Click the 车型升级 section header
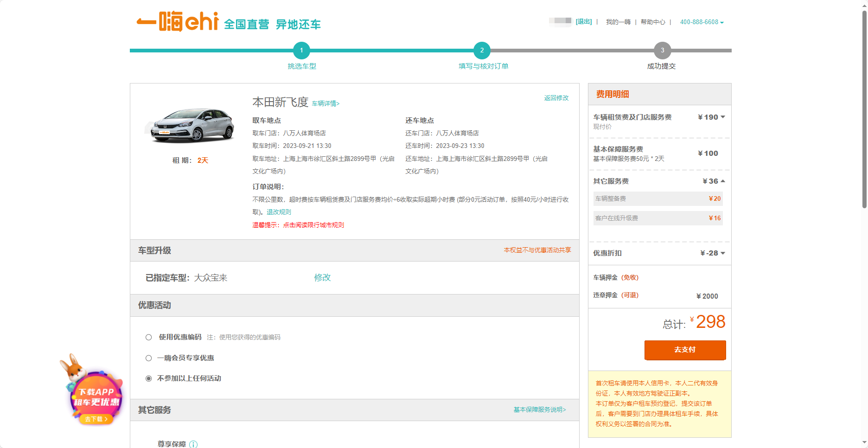Image resolution: width=868 pixels, height=448 pixels. point(355,250)
